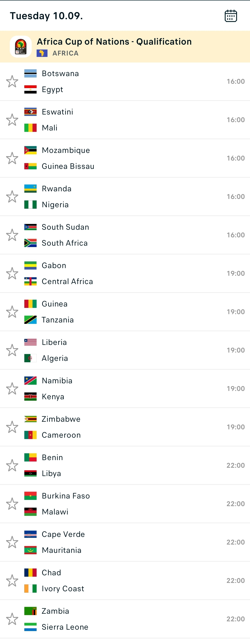The height and width of the screenshot is (644, 250).
Task: Select the AFRICA region label
Action: pyautogui.click(x=65, y=53)
